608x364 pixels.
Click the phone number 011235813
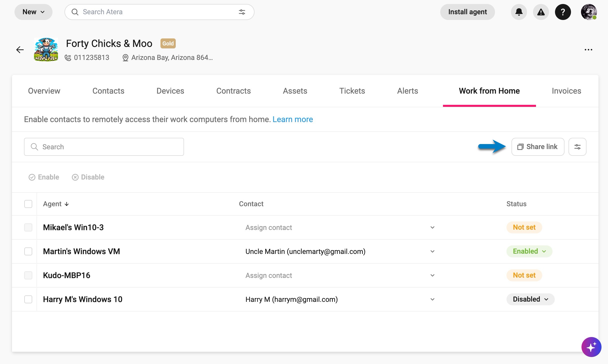click(x=91, y=58)
